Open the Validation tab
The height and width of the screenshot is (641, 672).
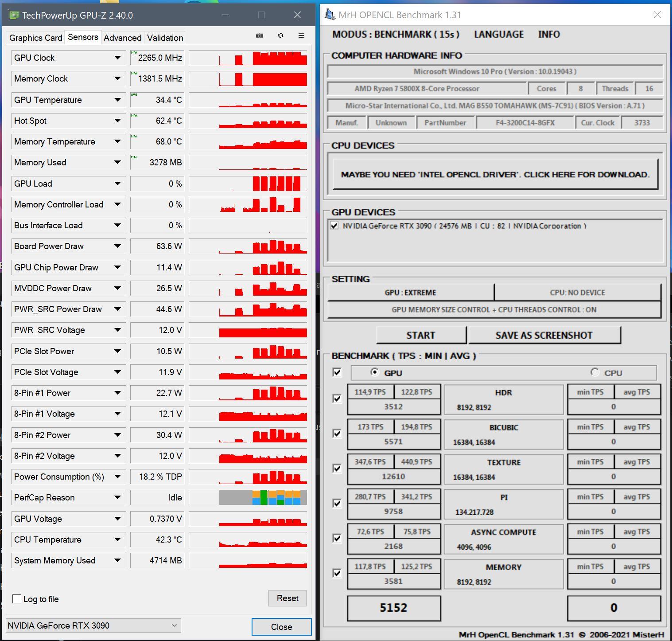pos(165,38)
